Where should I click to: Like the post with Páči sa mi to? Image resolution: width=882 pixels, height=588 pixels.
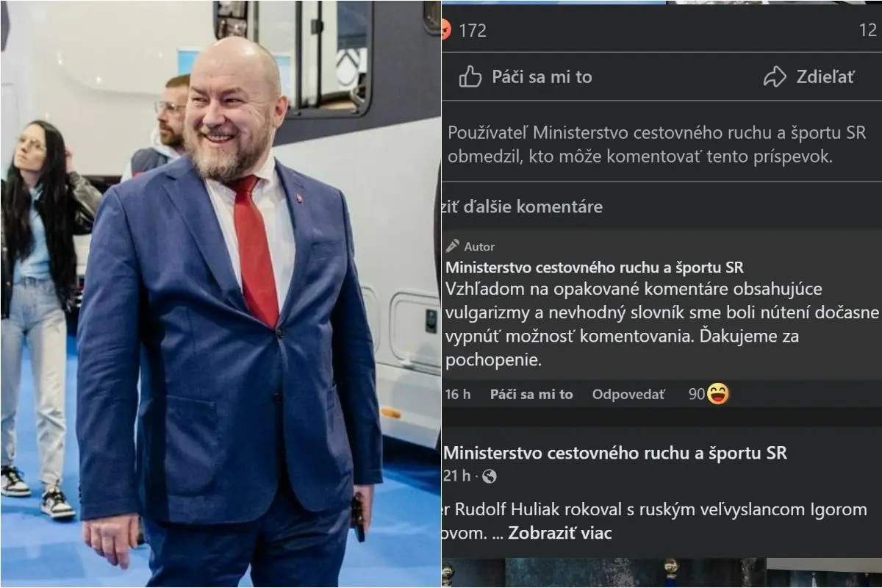click(526, 76)
